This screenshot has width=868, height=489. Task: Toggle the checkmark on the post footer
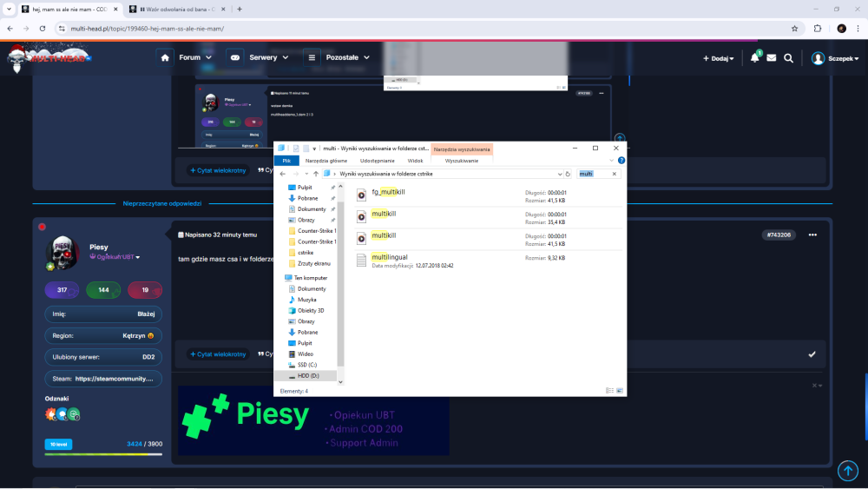click(x=812, y=354)
